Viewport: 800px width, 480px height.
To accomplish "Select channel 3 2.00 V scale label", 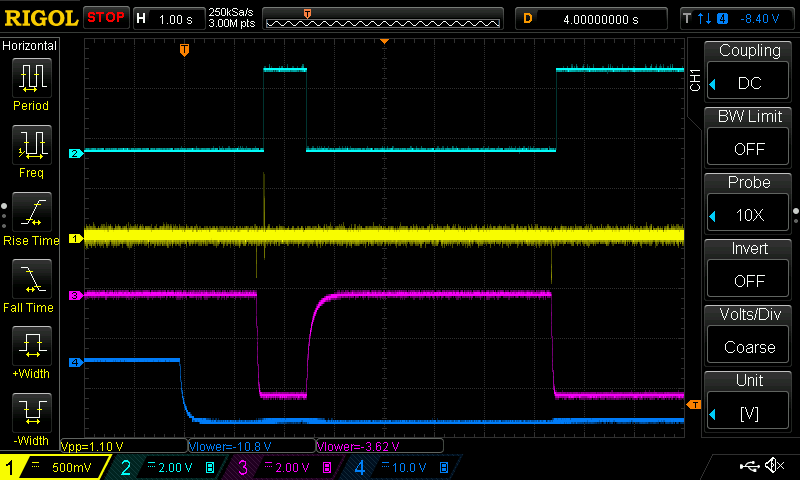I will [x=292, y=467].
